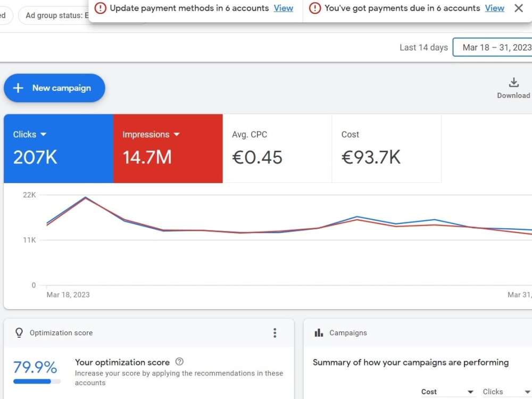532x399 pixels.
Task: Click the 22K axis label on chart
Action: pyautogui.click(x=29, y=195)
